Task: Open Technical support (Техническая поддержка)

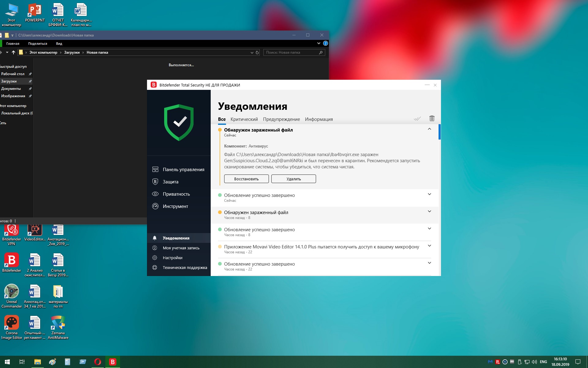Action: pyautogui.click(x=185, y=268)
